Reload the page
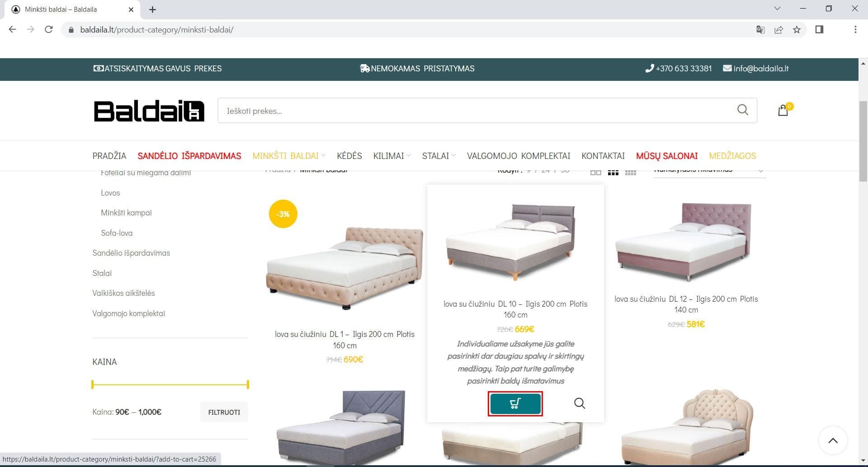 49,30
